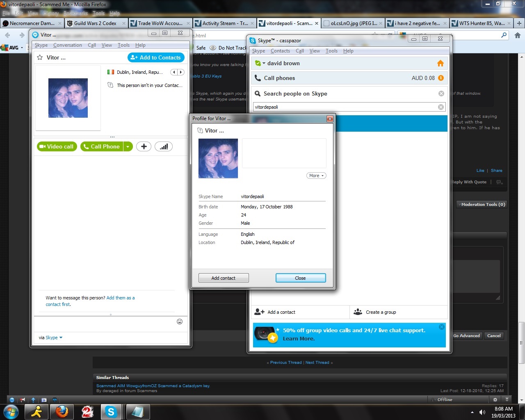Open call quality signal bars icon
This screenshot has height=420, width=525.
tap(164, 146)
